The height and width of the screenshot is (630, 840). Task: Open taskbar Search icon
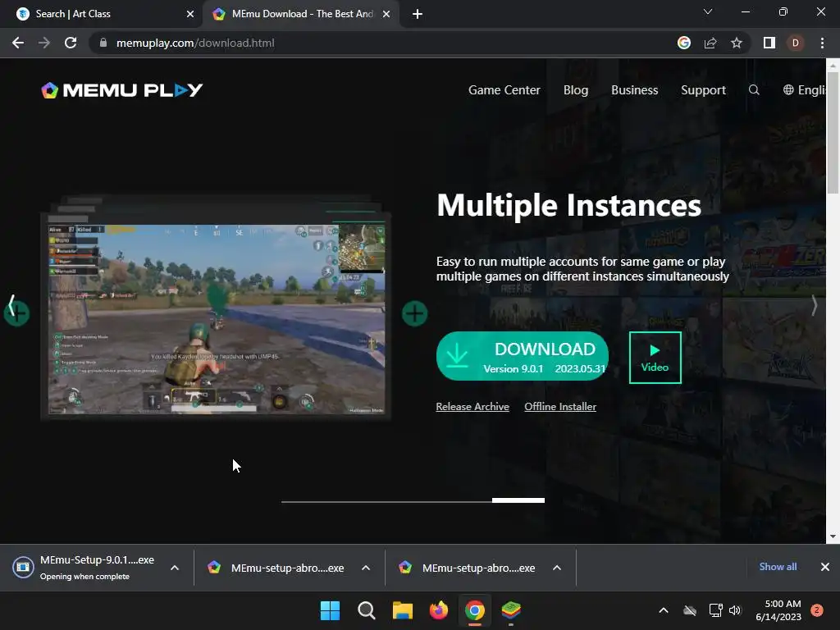point(367,610)
